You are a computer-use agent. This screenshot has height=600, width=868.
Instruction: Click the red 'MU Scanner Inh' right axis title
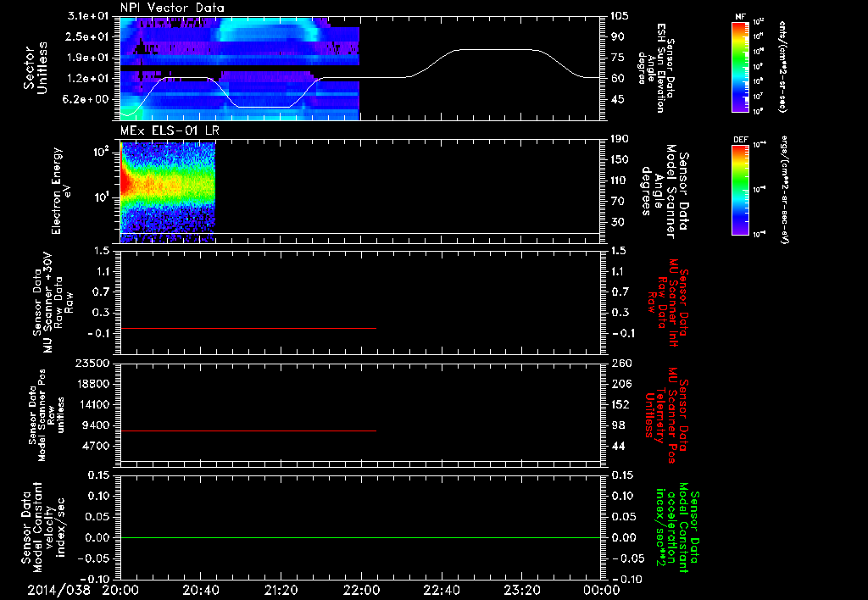coord(668,303)
